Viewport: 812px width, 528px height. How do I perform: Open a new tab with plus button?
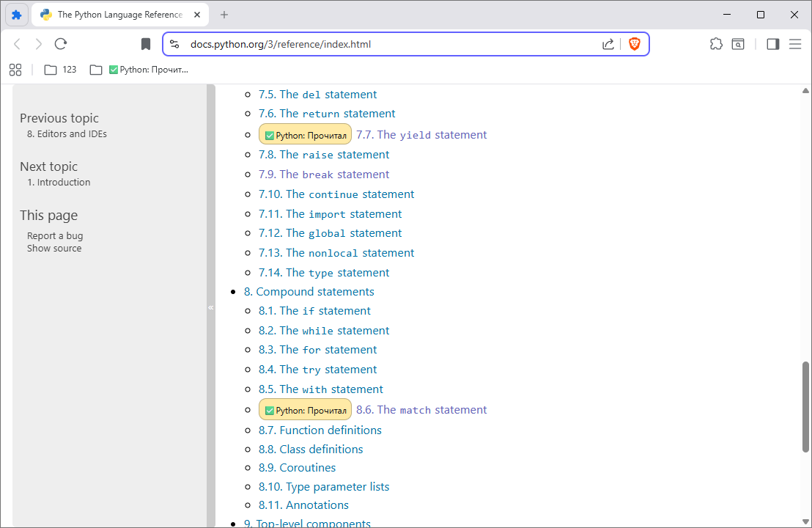(x=224, y=15)
